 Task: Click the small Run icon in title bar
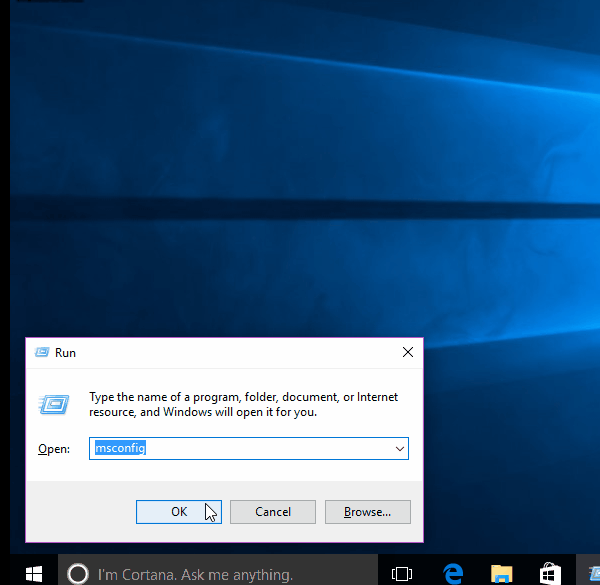coord(42,352)
